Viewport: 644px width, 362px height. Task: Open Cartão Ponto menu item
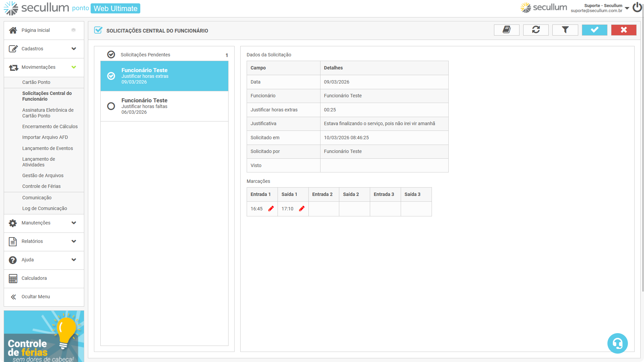(36, 82)
